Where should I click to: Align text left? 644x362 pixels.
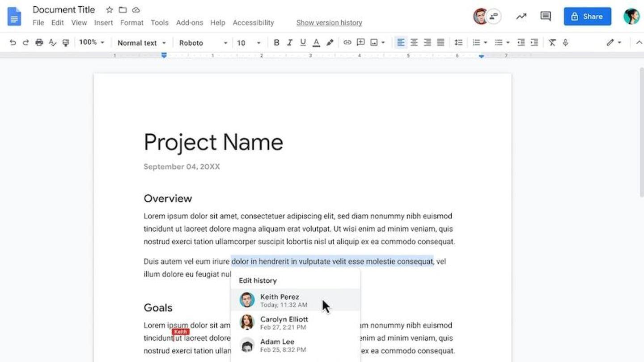coord(401,43)
